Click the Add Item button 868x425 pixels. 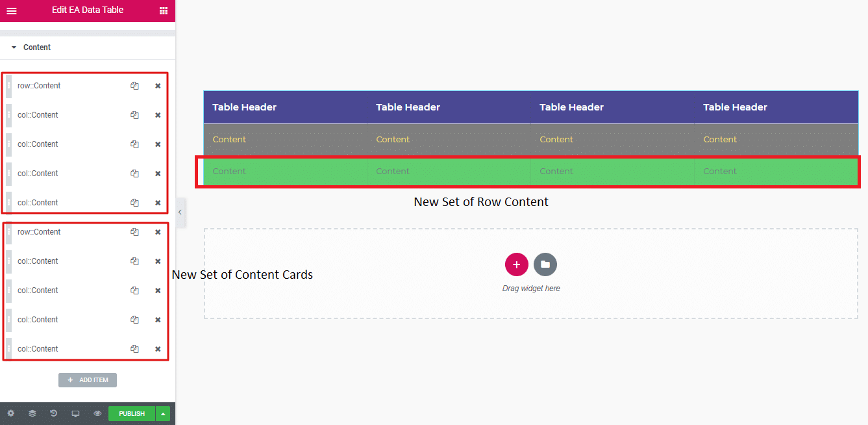point(88,380)
